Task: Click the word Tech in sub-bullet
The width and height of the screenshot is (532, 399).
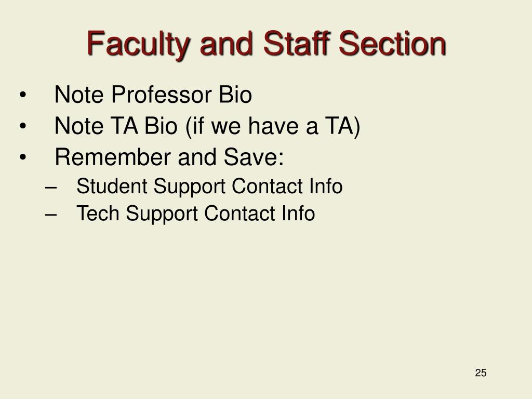Action: pos(98,213)
